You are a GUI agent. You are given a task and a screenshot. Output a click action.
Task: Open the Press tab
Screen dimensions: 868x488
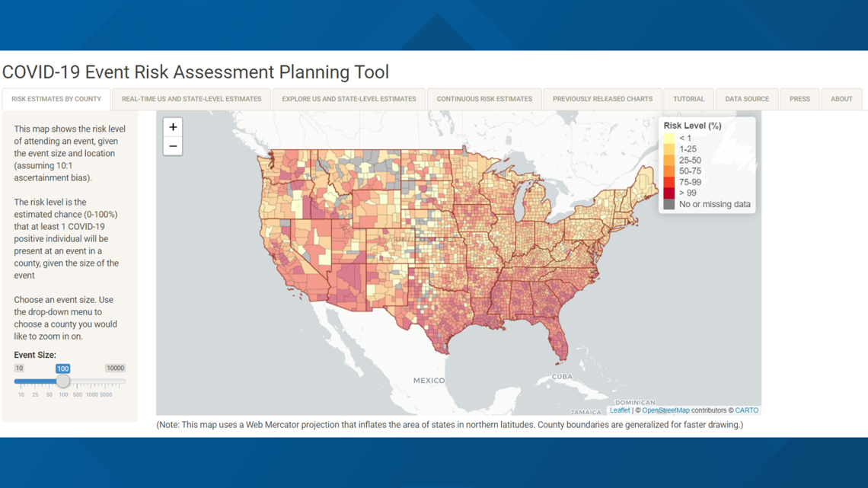[799, 99]
